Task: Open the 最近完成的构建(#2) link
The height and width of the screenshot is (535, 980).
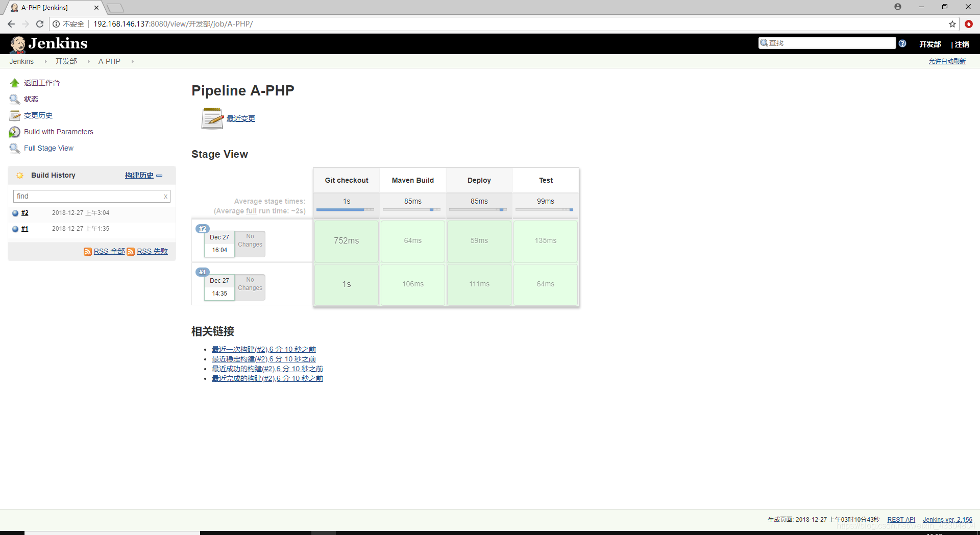Action: pyautogui.click(x=267, y=378)
